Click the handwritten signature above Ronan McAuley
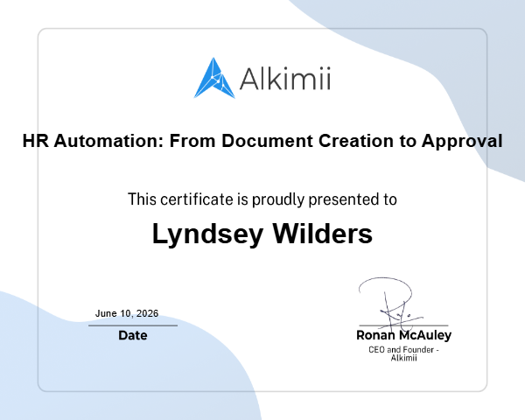Screen dimensions: 525x420 390,303
